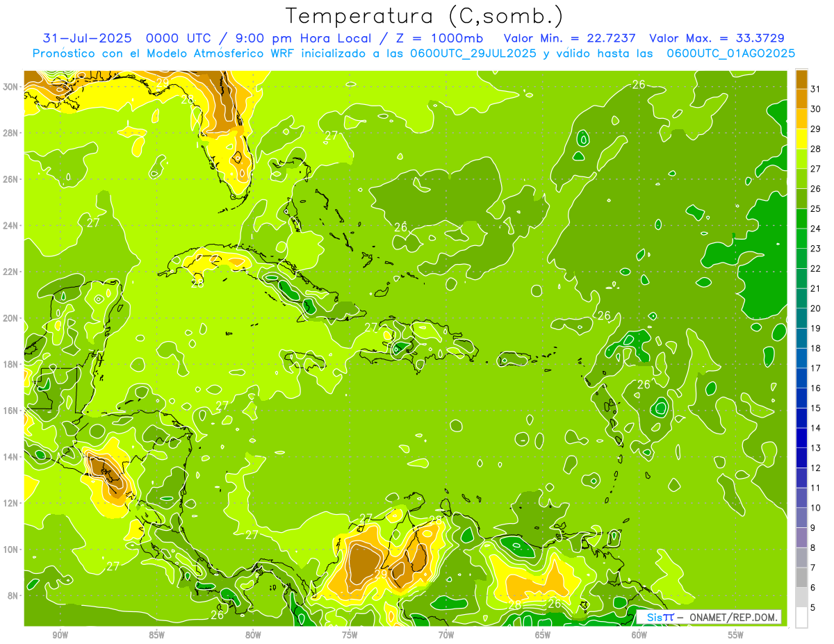Click the "Valor Max. = 33.3729" value
834x644 pixels.
coord(717,38)
